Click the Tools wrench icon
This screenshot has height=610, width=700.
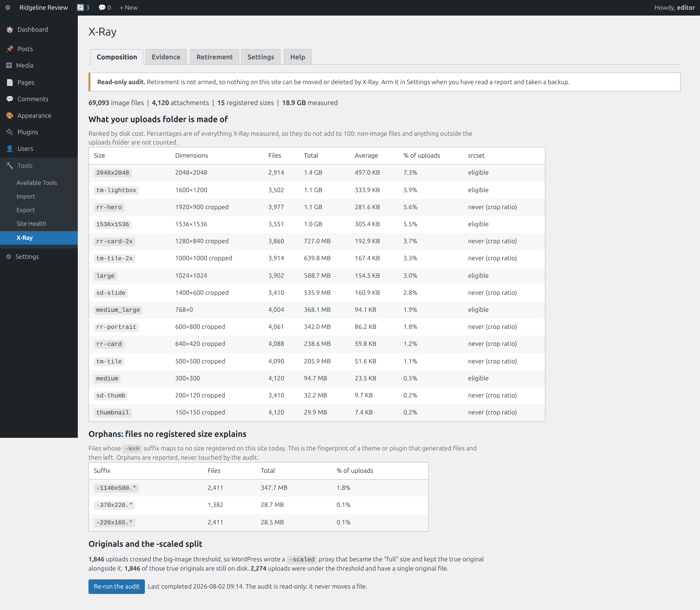point(9,166)
